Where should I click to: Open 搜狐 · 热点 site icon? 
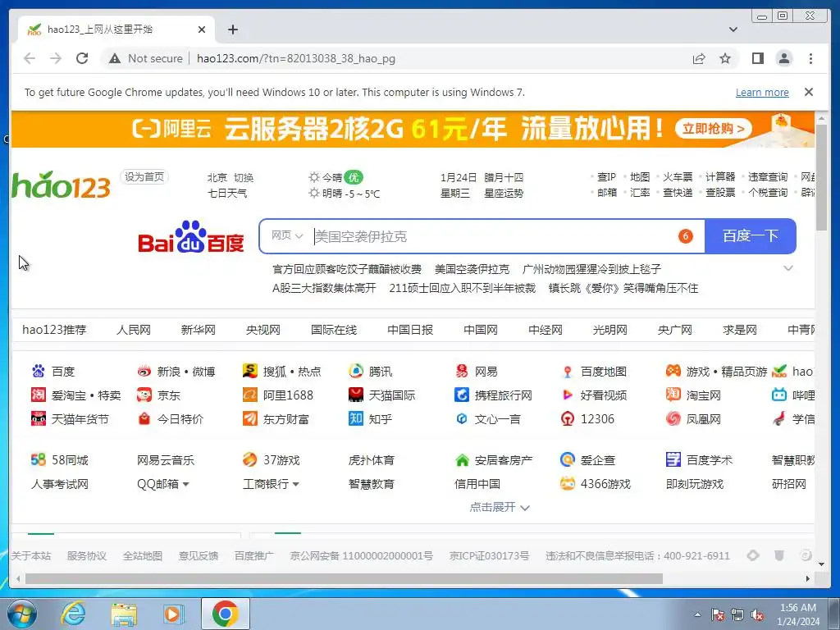(249, 371)
